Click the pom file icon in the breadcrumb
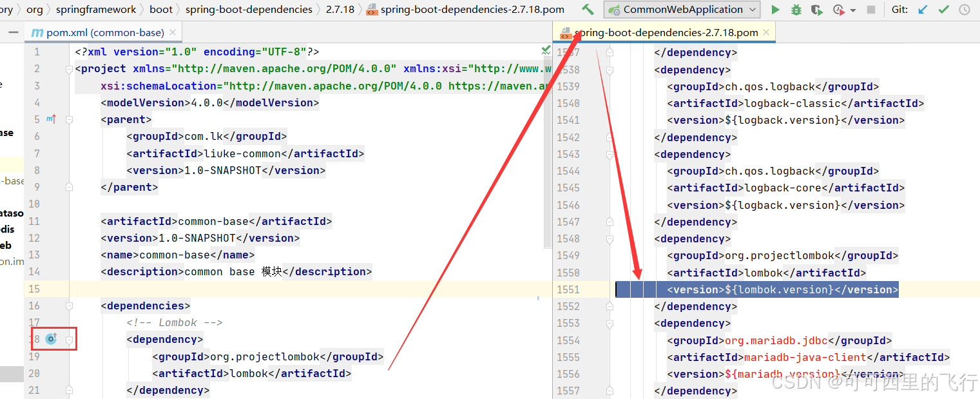Viewport: 980px width, 399px height. coord(372,10)
